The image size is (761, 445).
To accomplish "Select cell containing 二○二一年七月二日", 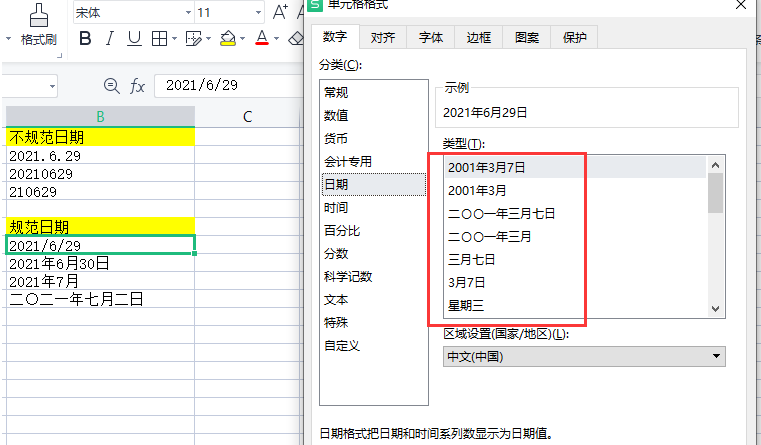I will tap(100, 299).
